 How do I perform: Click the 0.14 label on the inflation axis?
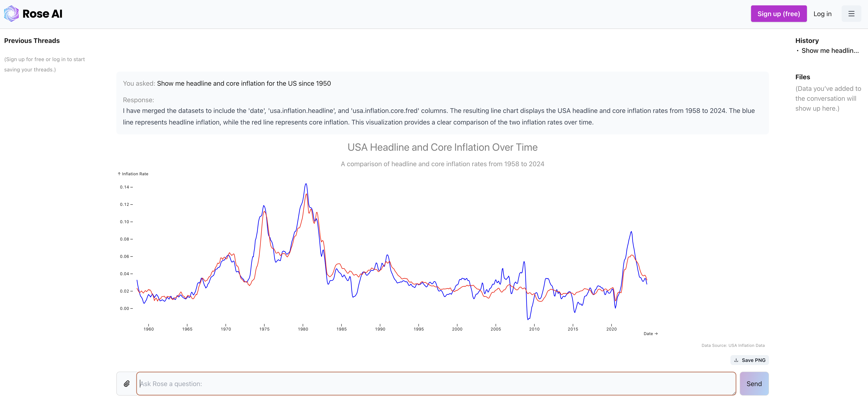pos(124,187)
